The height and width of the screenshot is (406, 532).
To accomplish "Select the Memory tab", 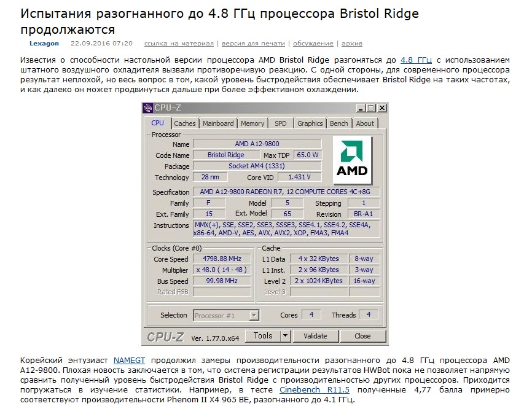I will pos(252,123).
